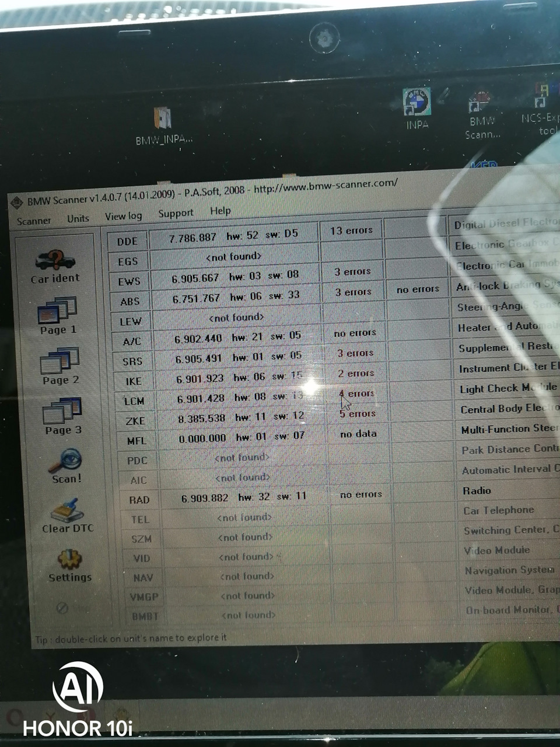Select the TEL unit button
Screen dimensions: 560x747
pyautogui.click(x=140, y=519)
